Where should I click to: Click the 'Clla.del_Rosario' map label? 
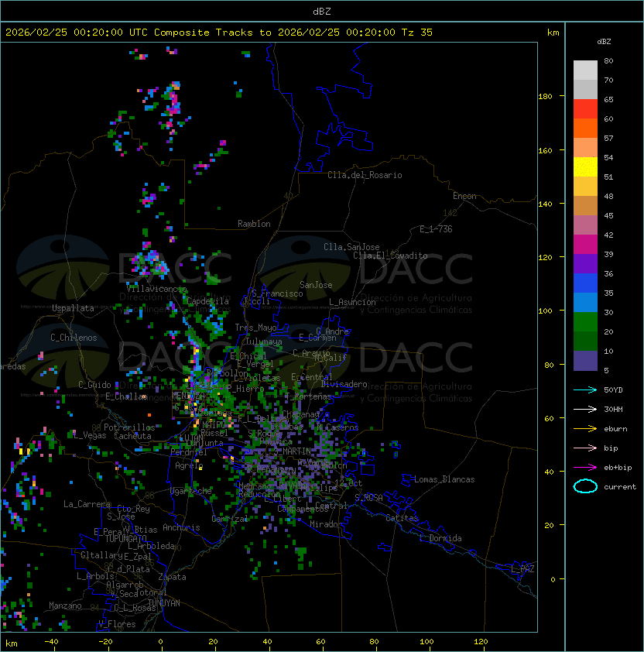365,175
